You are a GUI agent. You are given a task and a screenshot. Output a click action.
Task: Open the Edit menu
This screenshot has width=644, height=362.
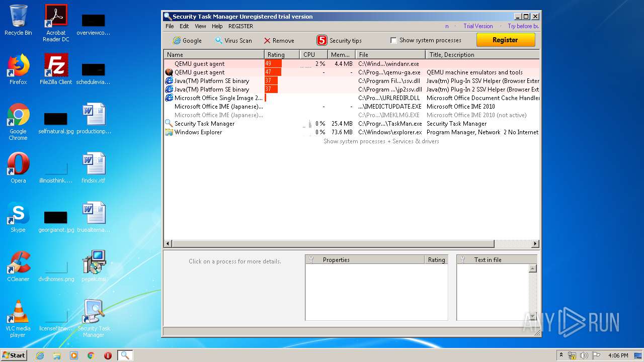184,26
